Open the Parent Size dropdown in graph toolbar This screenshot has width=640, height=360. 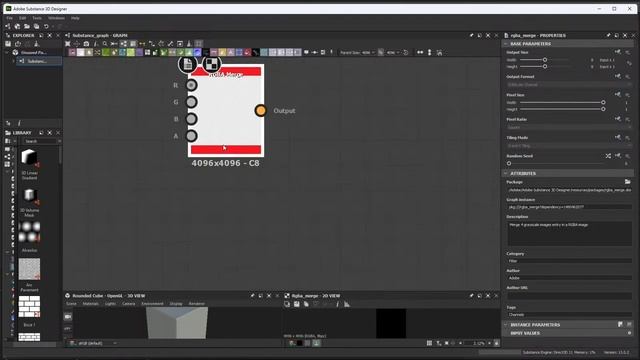pos(368,52)
